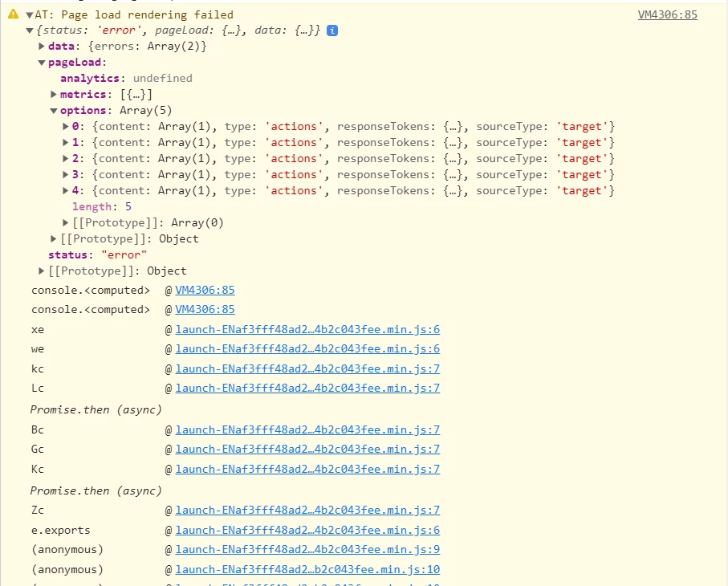Expand options array item 1
The width and height of the screenshot is (728, 586).
pos(66,143)
